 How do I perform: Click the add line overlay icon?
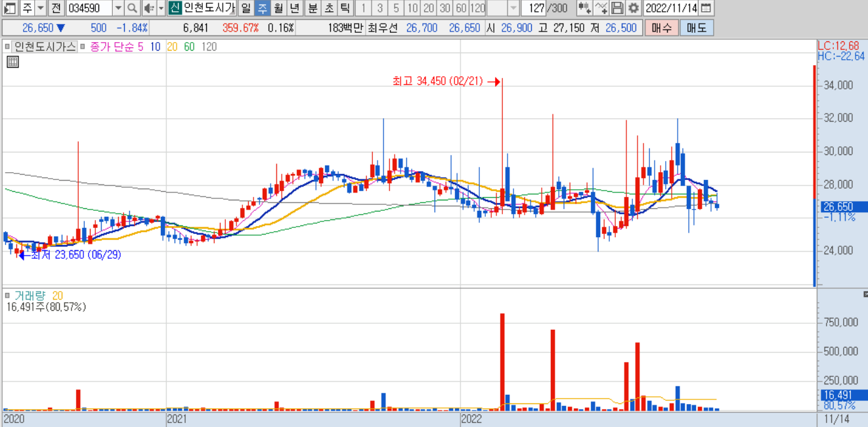click(601, 8)
